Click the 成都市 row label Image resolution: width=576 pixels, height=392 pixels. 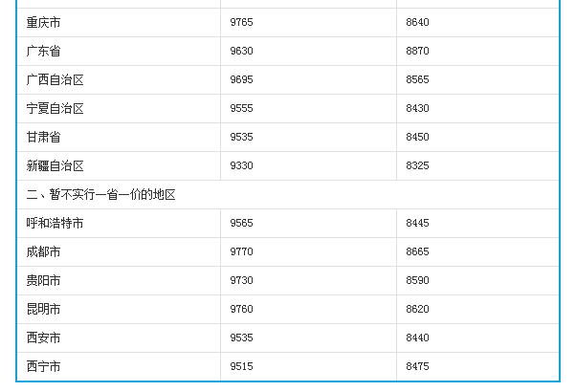click(43, 251)
